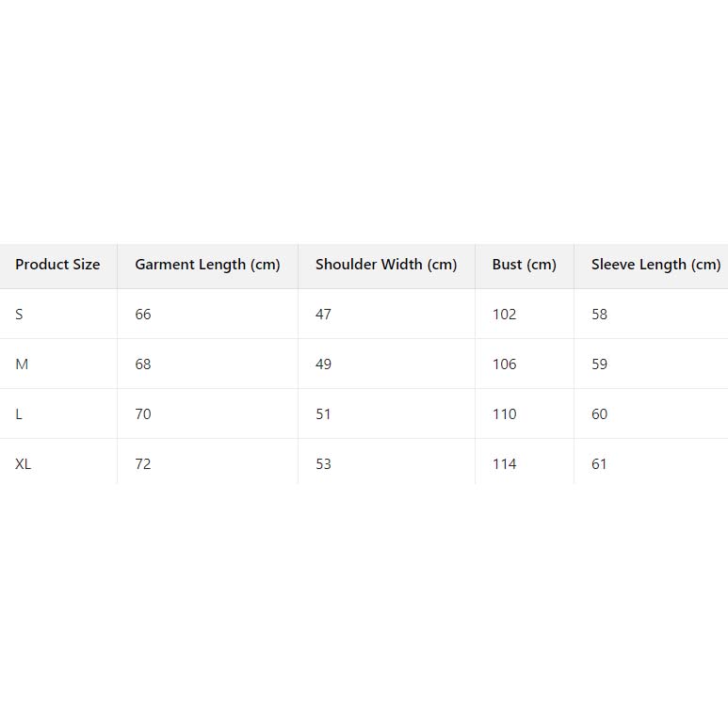Select the Shoulder Width (cm) header
This screenshot has height=728, width=728.
[386, 265]
